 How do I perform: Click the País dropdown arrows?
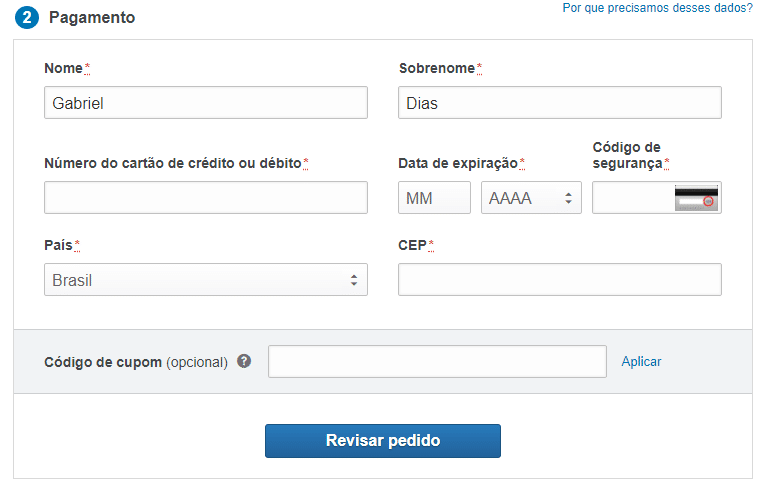coord(354,280)
